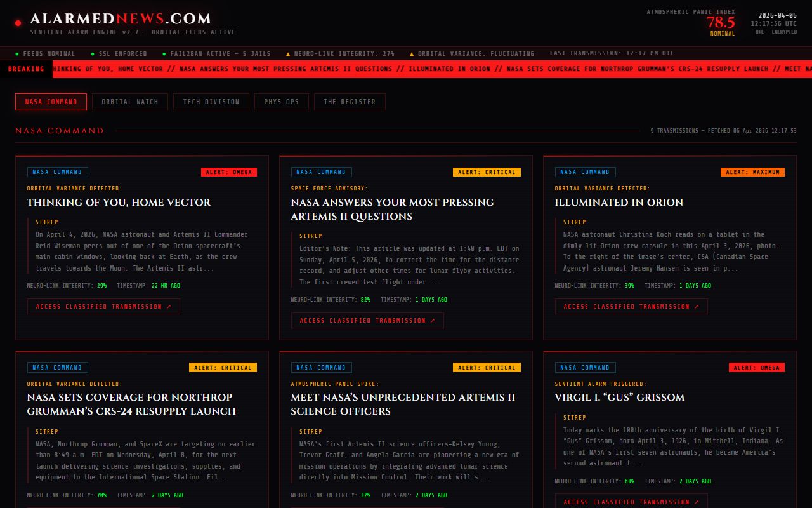Go to The Register tab
Image resolution: width=812 pixels, height=508 pixels.
pos(350,102)
